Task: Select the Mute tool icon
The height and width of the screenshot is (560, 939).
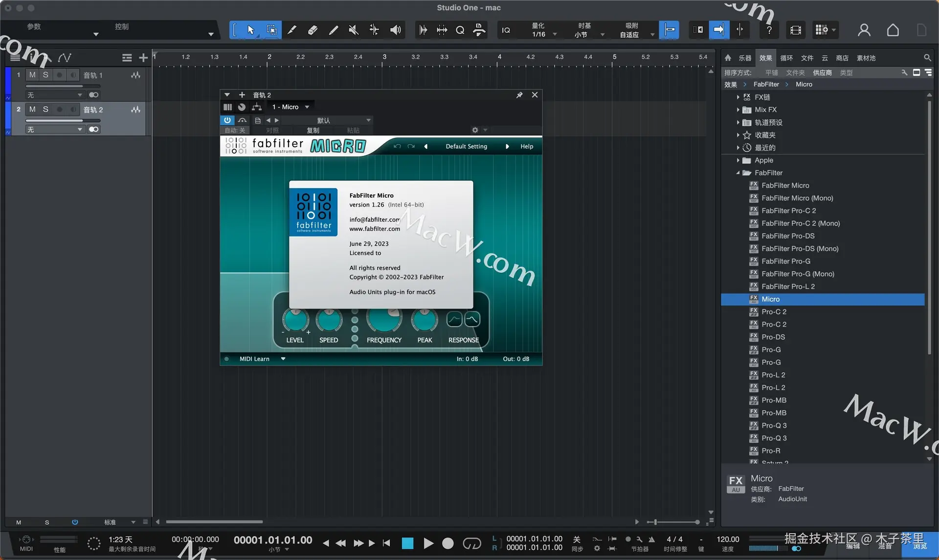Action: tap(353, 30)
